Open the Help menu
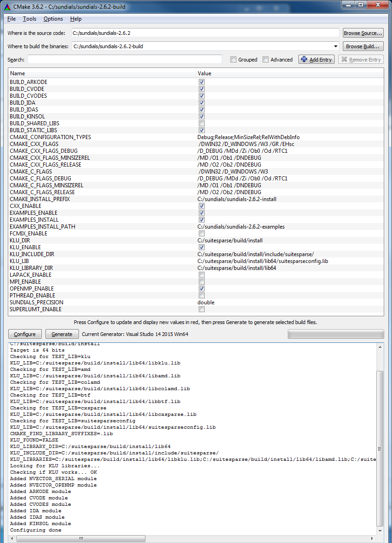Image resolution: width=392 pixels, height=543 pixels. coord(76,19)
